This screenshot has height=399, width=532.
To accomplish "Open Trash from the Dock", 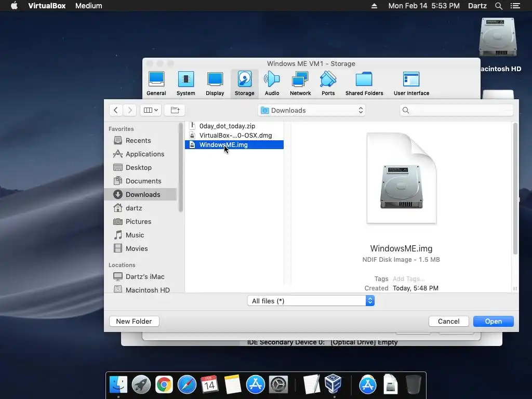I will pyautogui.click(x=413, y=385).
